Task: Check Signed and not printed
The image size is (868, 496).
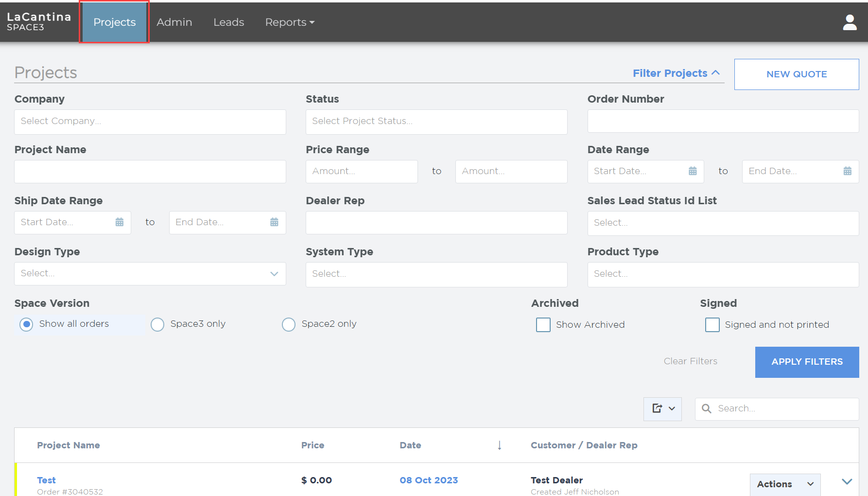Action: pos(712,325)
